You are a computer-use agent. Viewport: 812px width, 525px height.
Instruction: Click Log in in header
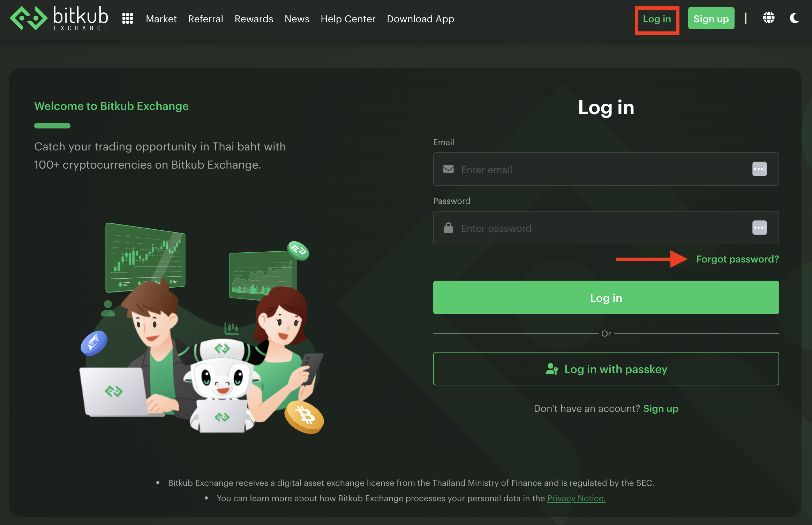pyautogui.click(x=657, y=19)
